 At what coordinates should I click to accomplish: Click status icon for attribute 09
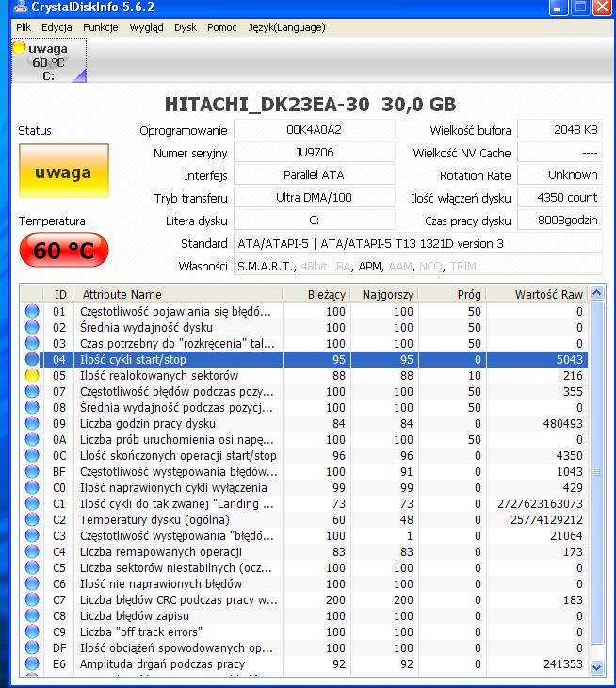pos(32,423)
